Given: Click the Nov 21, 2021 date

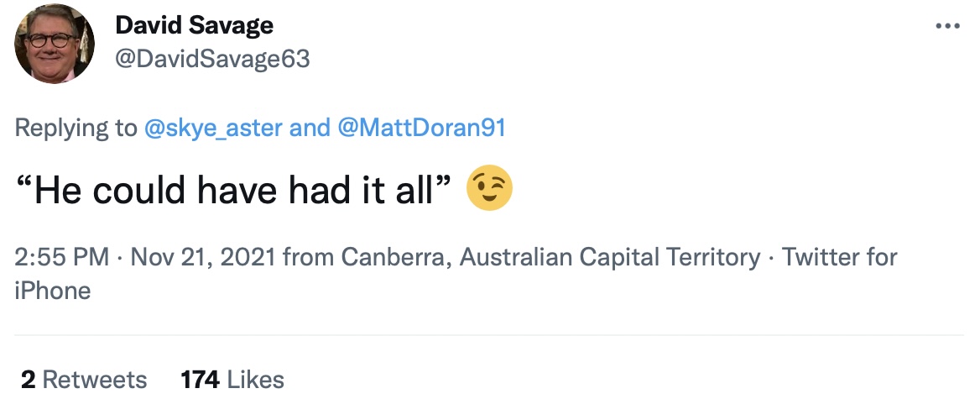Looking at the screenshot, I should [x=203, y=257].
